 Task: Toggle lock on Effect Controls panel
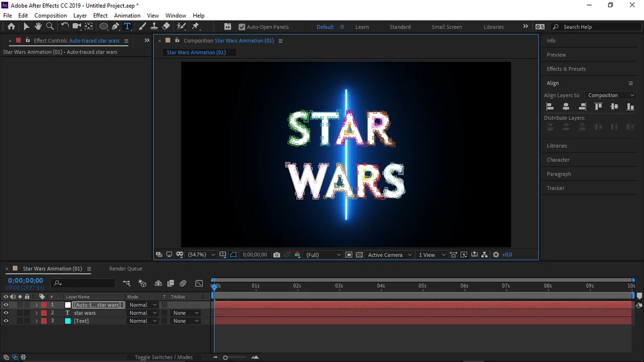pos(27,41)
